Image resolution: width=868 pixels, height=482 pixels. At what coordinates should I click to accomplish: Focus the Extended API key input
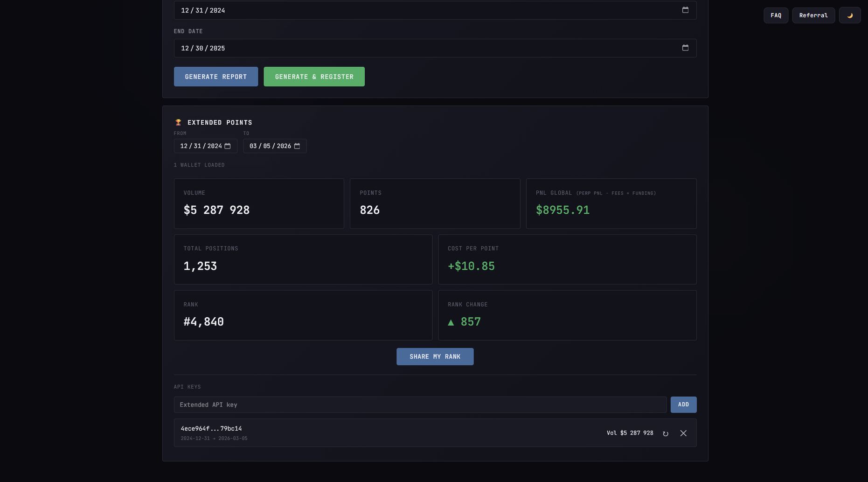(420, 405)
